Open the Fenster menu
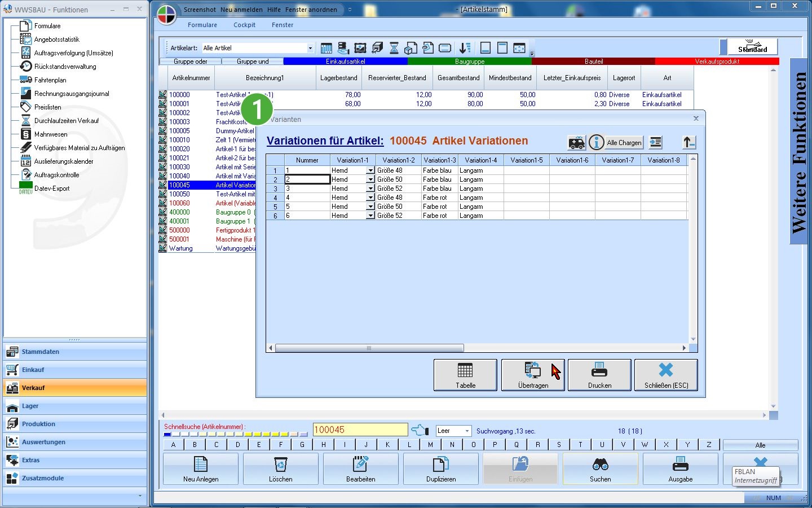Image resolution: width=812 pixels, height=508 pixels. (283, 25)
